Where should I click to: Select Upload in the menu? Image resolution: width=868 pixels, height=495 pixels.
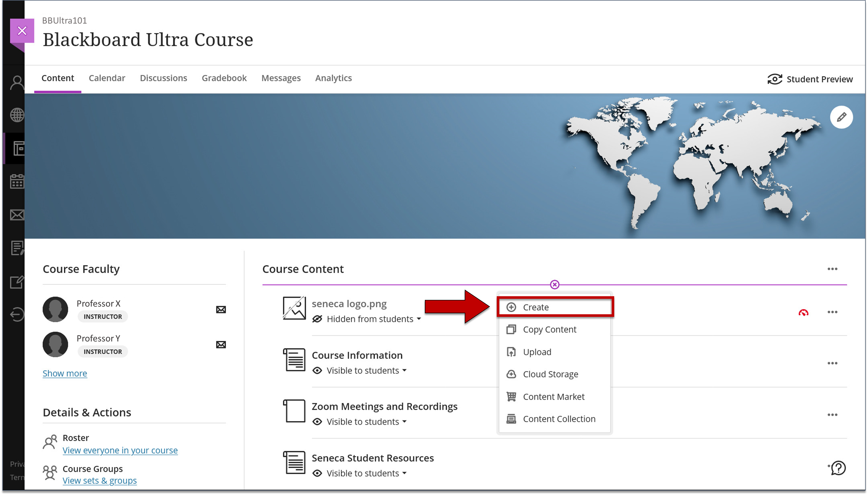555,352
